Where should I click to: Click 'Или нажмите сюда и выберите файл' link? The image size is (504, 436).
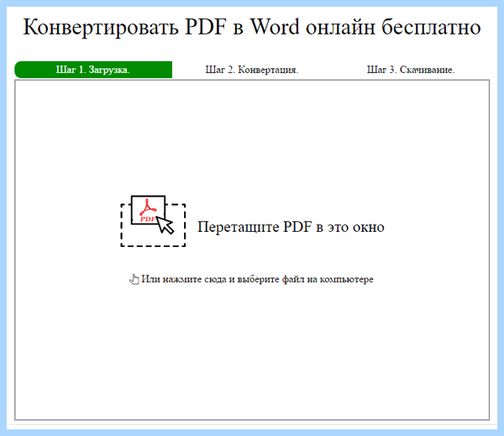257,279
